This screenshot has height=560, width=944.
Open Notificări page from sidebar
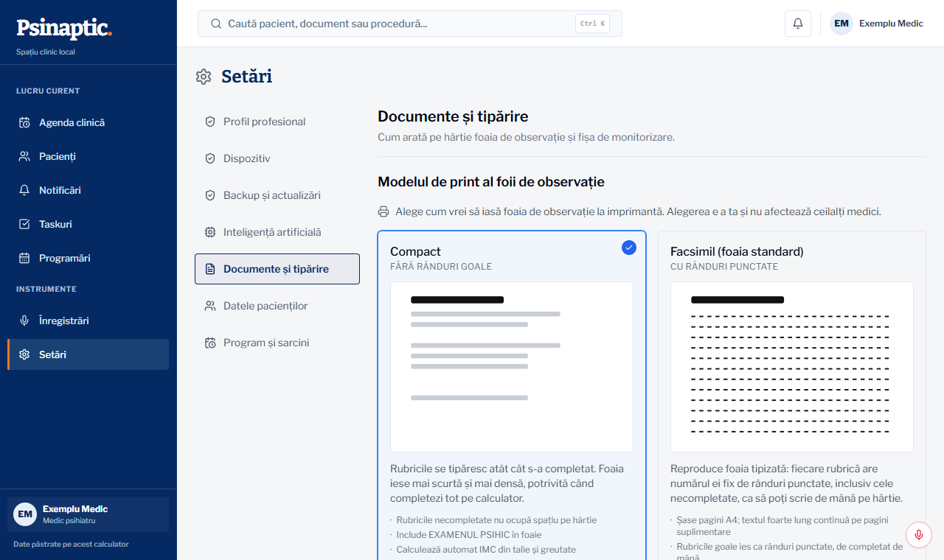(x=88, y=190)
